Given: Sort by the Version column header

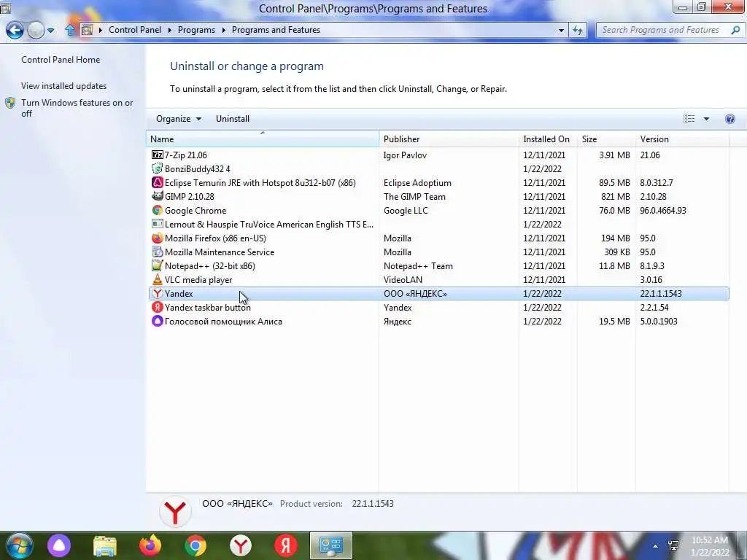Looking at the screenshot, I should point(682,139).
